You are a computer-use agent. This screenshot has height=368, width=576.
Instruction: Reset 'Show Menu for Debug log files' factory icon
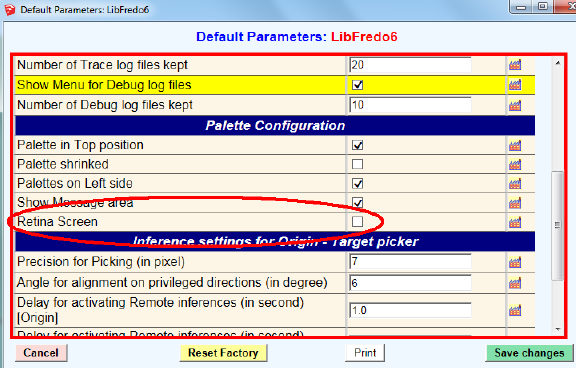(x=515, y=85)
